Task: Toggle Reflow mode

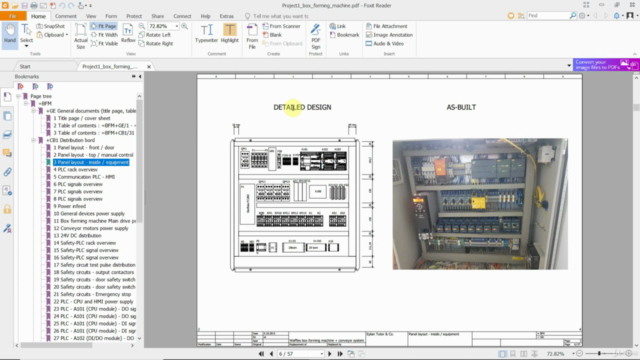Action: [128, 33]
